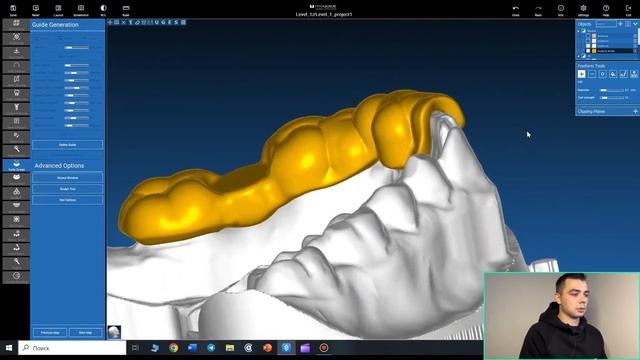
Task: Collapse the Model tree node arrow
Action: tap(578, 31)
